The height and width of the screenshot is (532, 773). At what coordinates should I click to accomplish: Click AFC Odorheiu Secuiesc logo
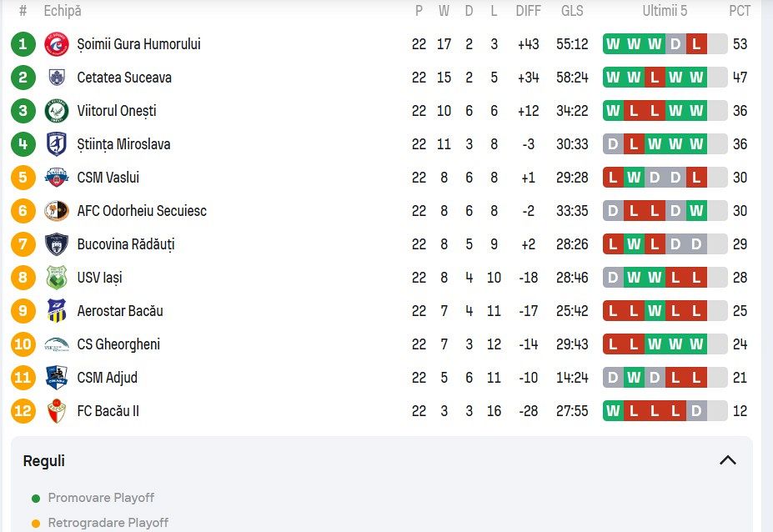click(57, 211)
